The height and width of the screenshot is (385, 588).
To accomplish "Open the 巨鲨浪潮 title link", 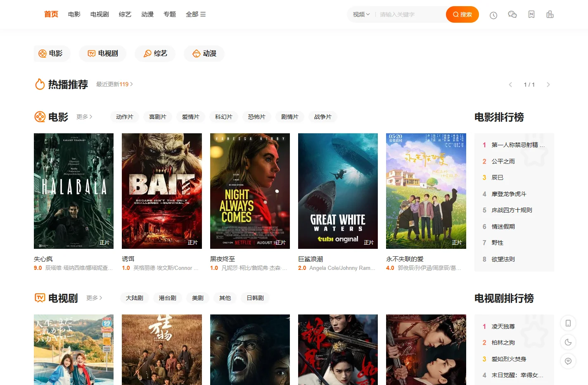I will pos(311,259).
